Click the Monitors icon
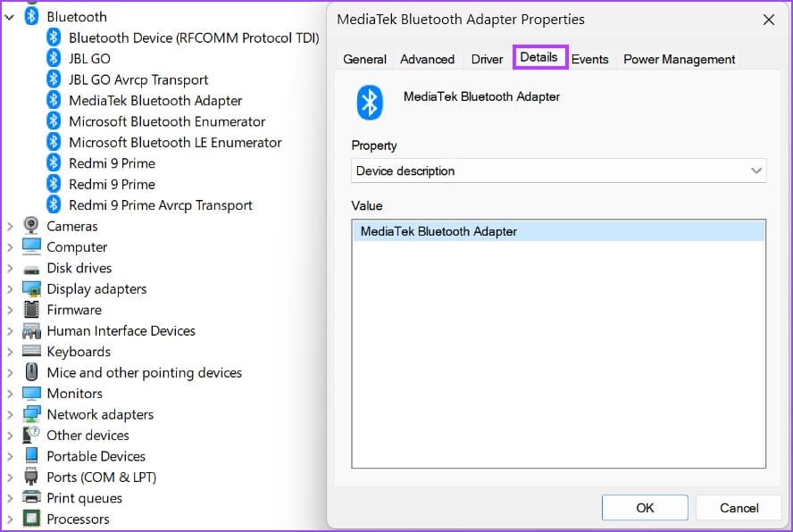 tap(31, 394)
